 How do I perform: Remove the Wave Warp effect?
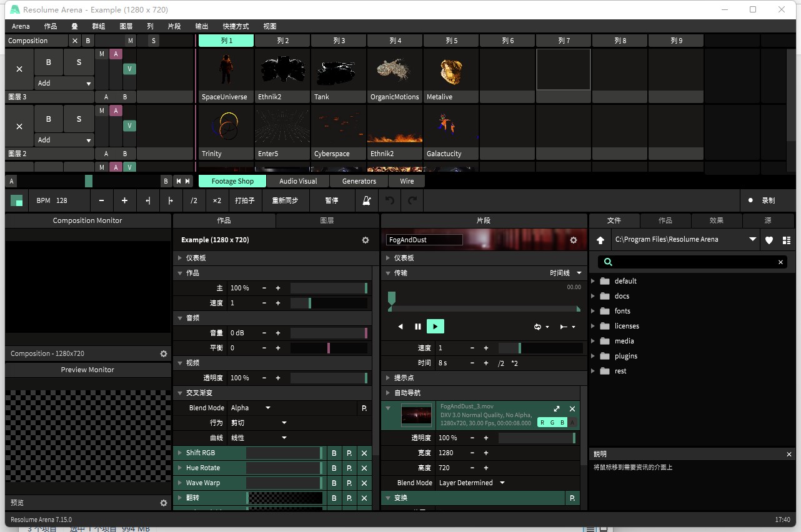click(364, 483)
